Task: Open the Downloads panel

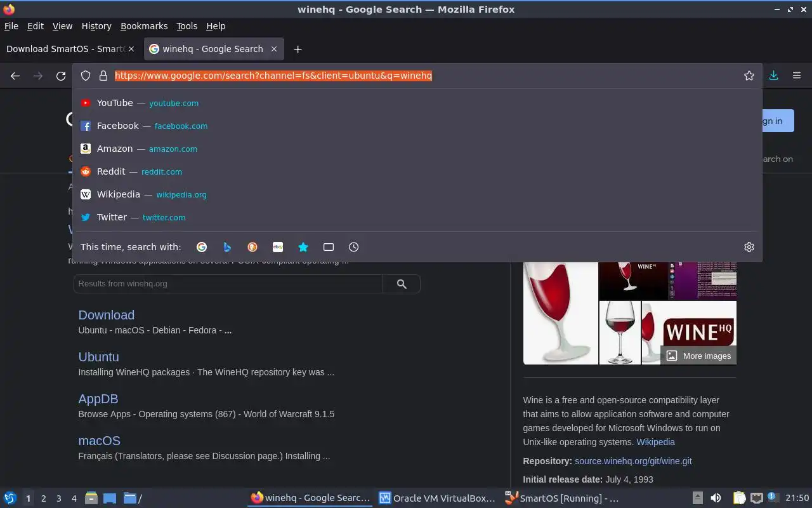Action: point(773,76)
